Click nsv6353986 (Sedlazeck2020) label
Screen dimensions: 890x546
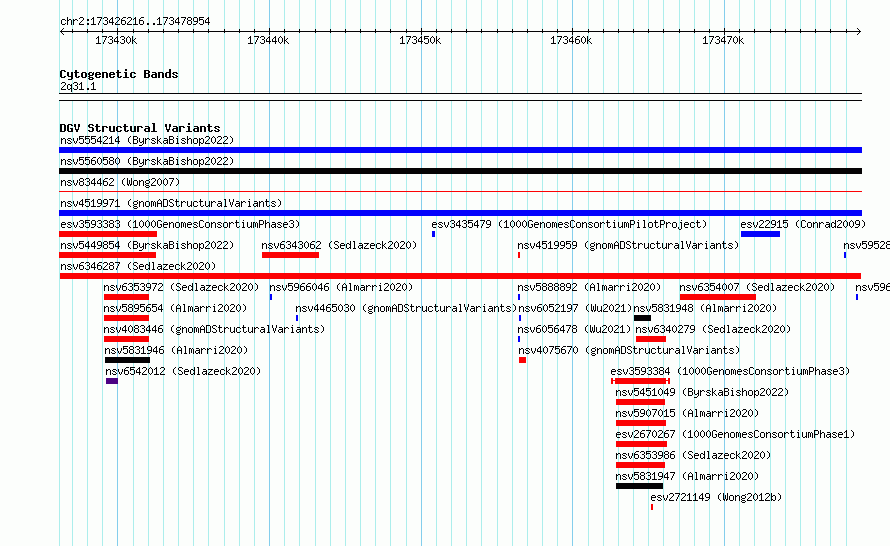coord(693,455)
